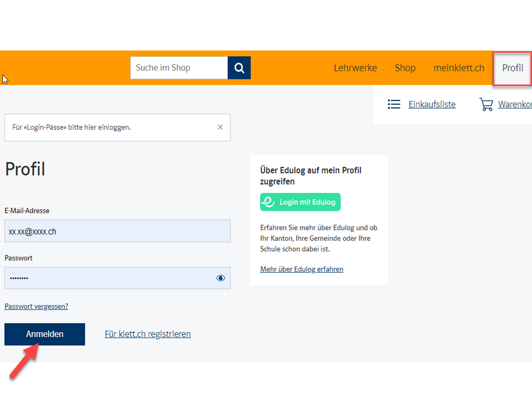Toggle password visibility with the eye icon
The width and height of the screenshot is (532, 413).
point(221,278)
